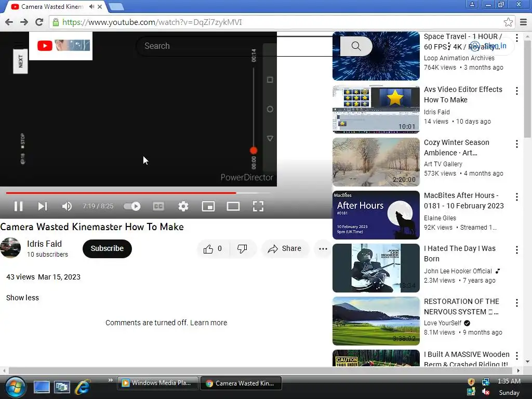
Task: Open Avs Video Editor Effects thumbnail
Action: coord(376,109)
